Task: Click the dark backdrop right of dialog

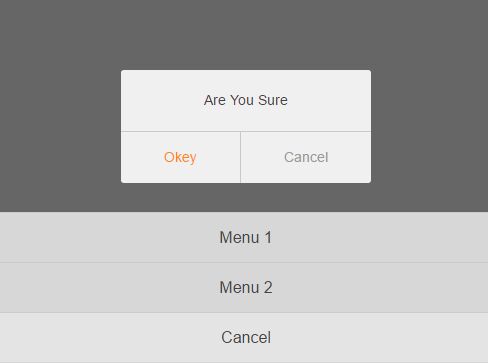Action: (x=430, y=127)
